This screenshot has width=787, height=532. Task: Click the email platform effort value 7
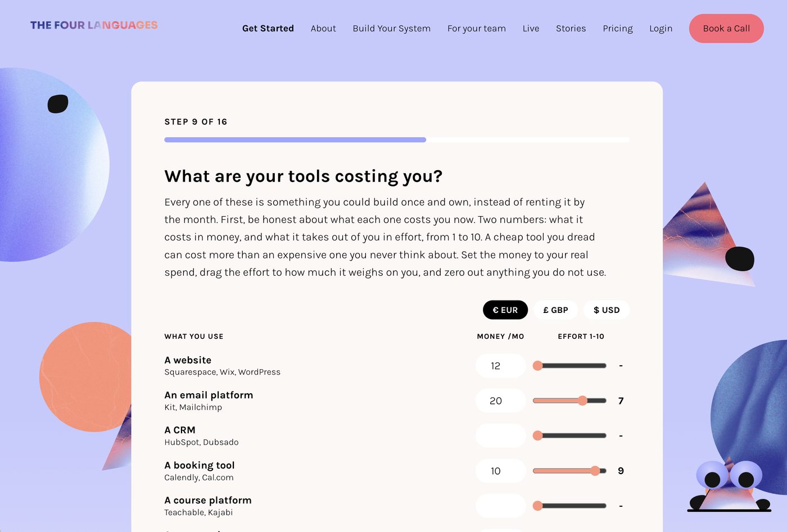[621, 401]
